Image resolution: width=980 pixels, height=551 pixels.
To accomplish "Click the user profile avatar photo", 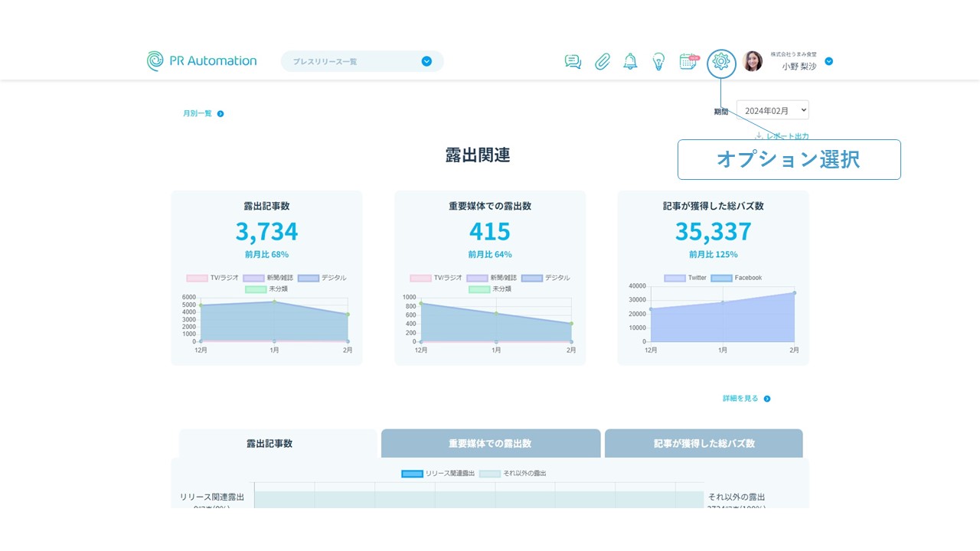I will [x=753, y=61].
